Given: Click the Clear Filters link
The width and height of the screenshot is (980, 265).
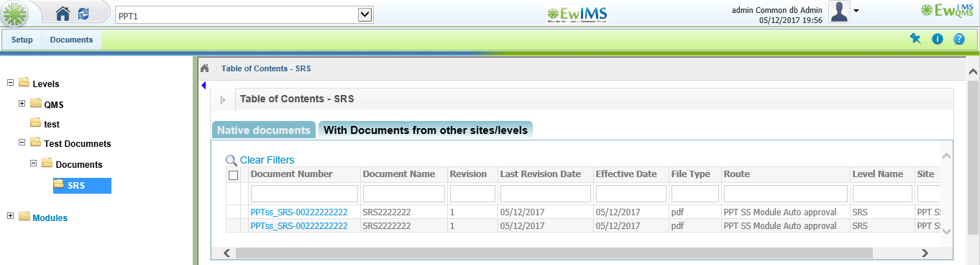Looking at the screenshot, I should [267, 160].
